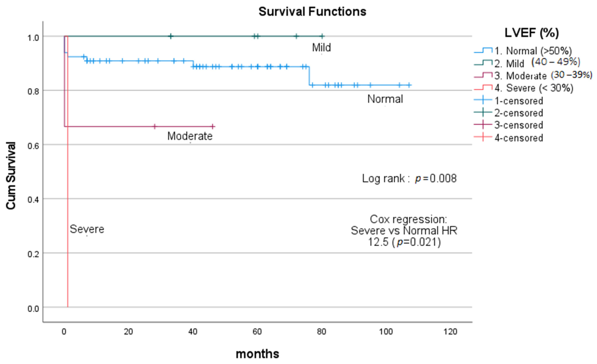Click the "months" x-axis title
The image size is (597, 364).
[x=257, y=354]
